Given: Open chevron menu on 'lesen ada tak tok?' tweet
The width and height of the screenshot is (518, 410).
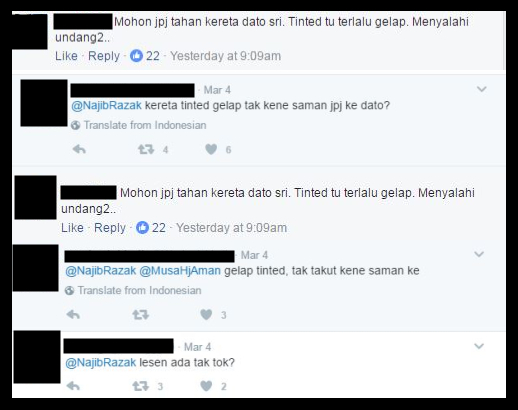Looking at the screenshot, I should coord(479,346).
